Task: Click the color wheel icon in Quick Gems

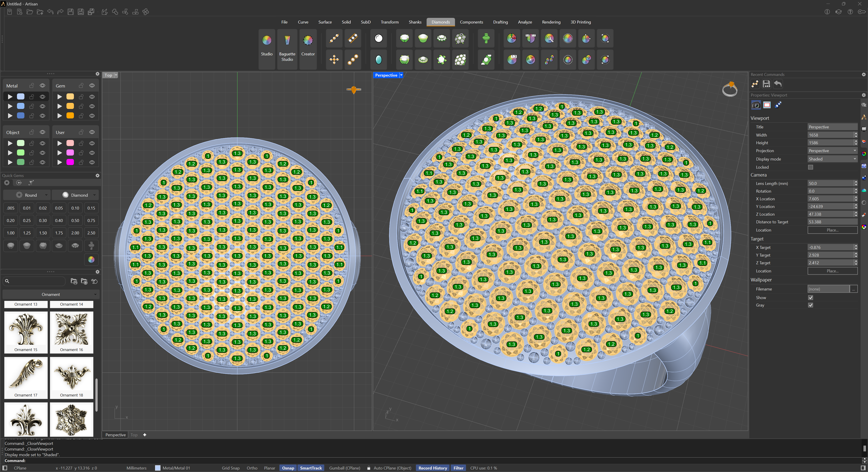Action: point(91,260)
